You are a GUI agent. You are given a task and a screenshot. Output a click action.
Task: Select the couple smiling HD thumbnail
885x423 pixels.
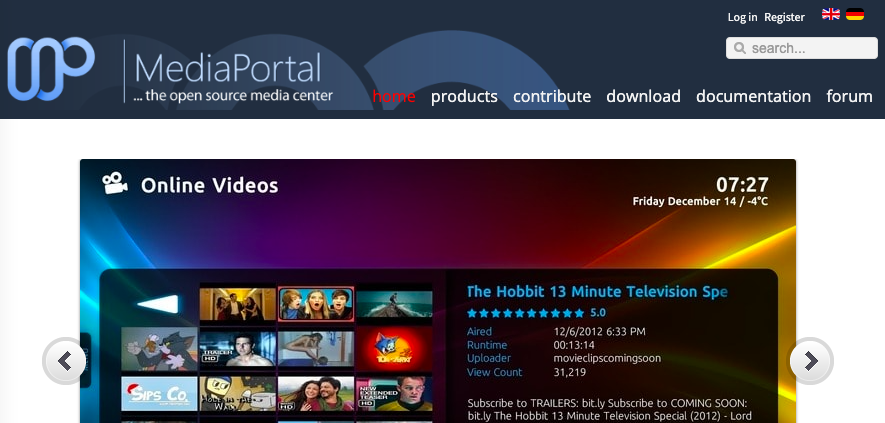(316, 394)
